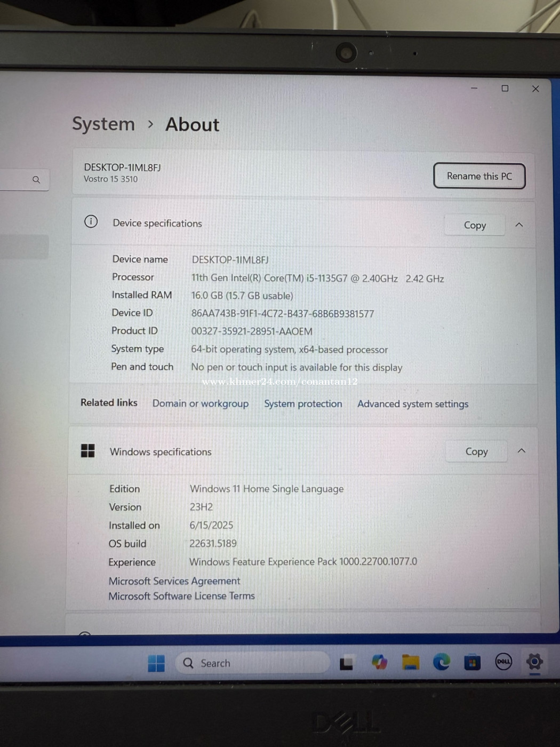Open the Domain or workgroup link
This screenshot has width=560, height=747.
[x=201, y=403]
